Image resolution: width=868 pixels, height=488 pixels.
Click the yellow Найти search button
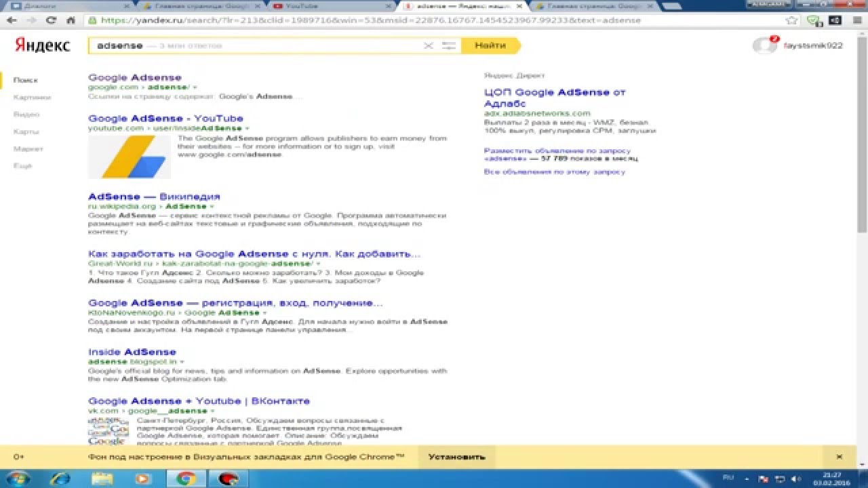490,45
